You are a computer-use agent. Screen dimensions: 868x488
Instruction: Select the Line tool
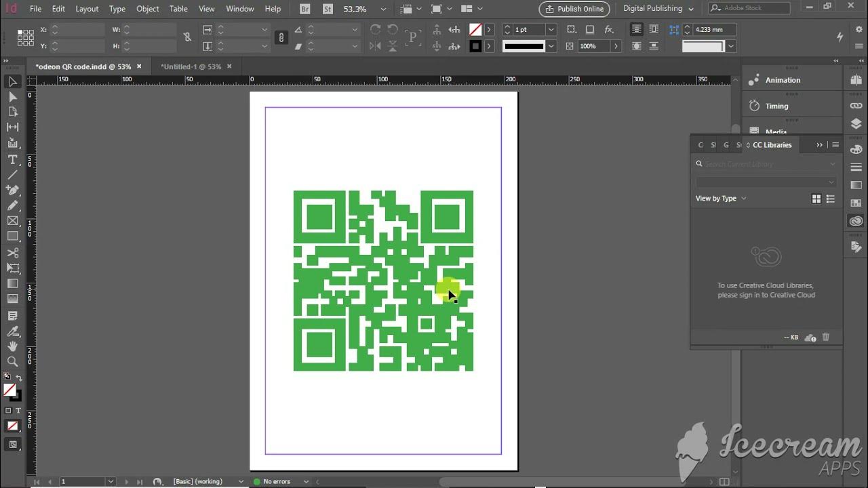[12, 175]
